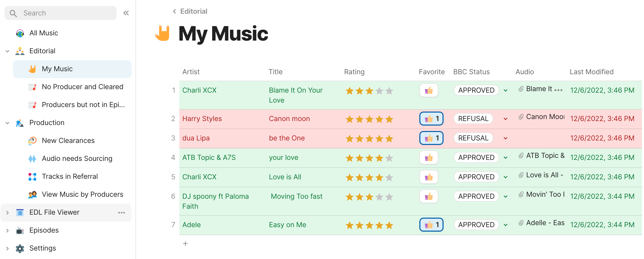Toggle favorite thumbs-up for Harry Styles

coord(431,119)
